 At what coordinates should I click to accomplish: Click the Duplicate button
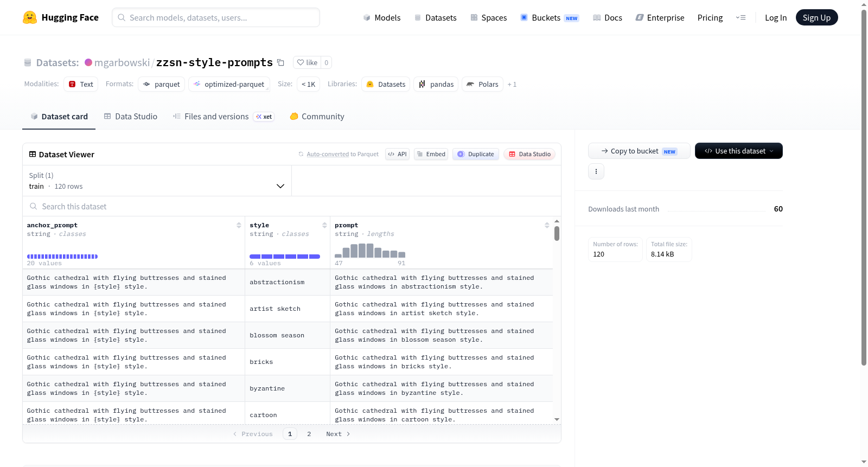pyautogui.click(x=476, y=154)
